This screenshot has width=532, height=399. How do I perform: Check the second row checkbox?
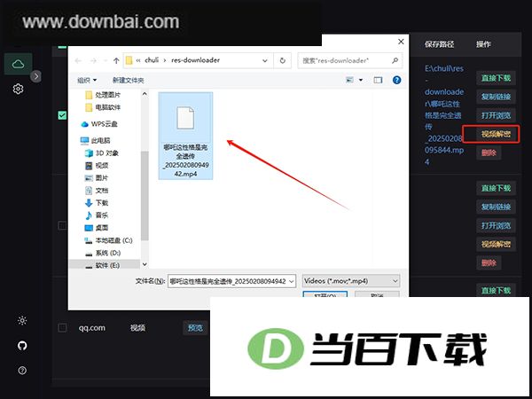62,225
